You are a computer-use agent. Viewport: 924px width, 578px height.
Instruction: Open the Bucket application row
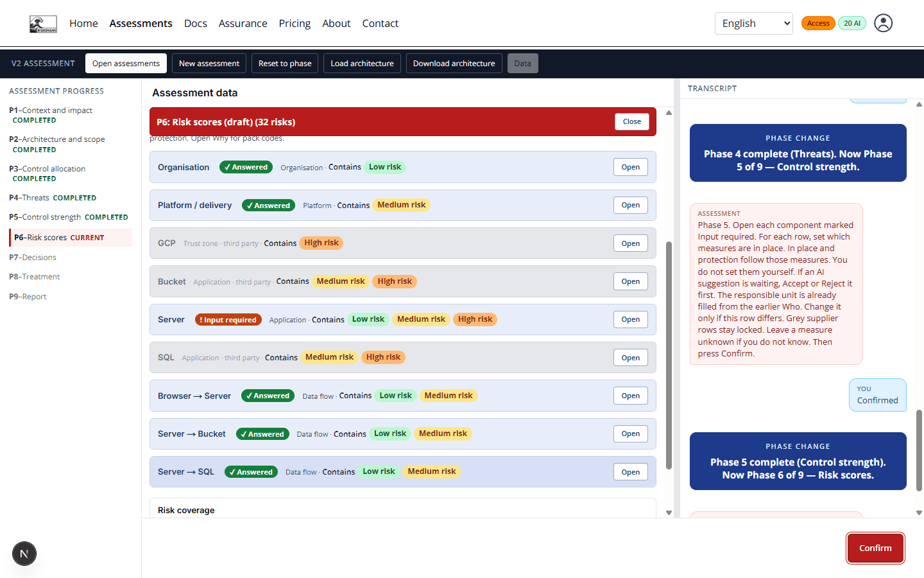[631, 281]
